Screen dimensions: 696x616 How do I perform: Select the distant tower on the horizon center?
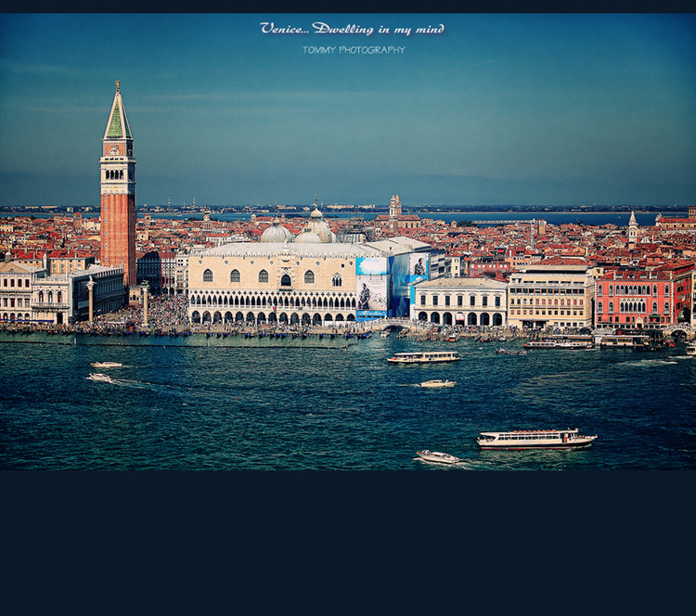[395, 206]
